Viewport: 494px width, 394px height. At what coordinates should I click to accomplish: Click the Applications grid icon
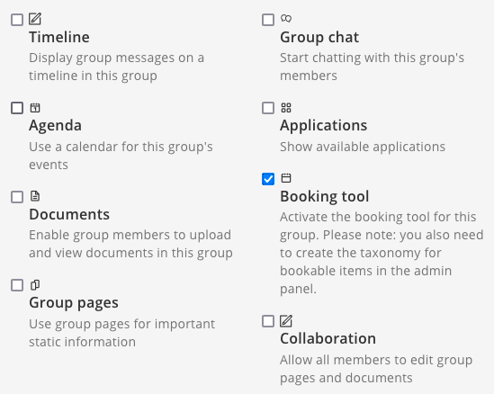[x=286, y=108]
